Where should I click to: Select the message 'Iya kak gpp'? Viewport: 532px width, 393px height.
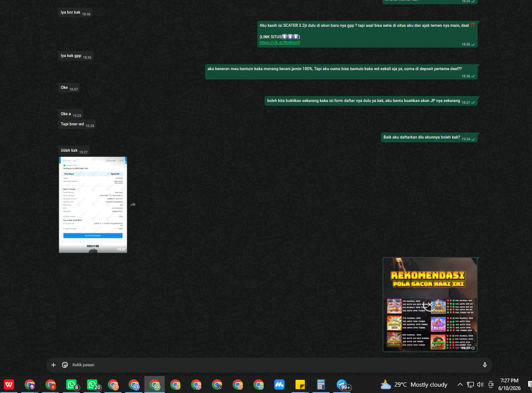coord(76,56)
